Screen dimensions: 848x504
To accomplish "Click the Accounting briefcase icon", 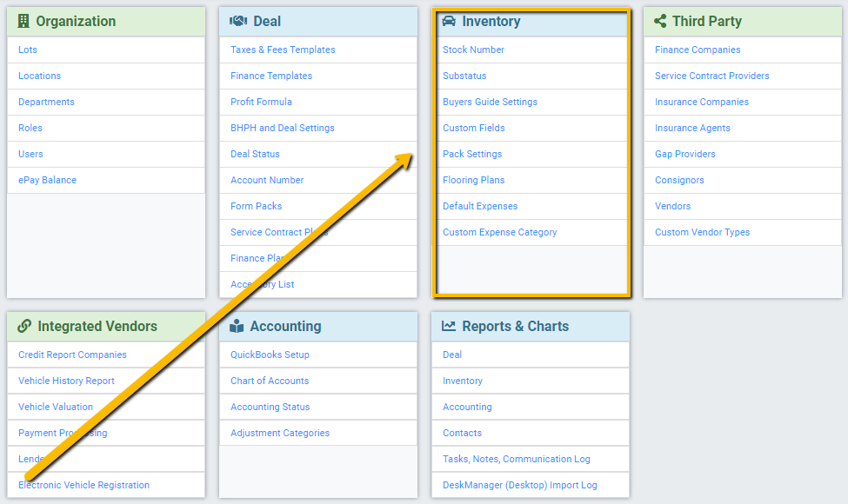I will click(x=237, y=327).
